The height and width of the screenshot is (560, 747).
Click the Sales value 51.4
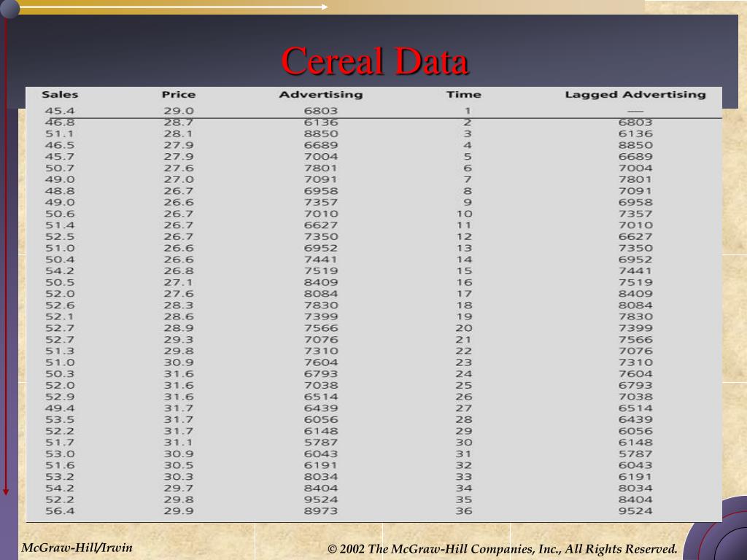pyautogui.click(x=60, y=225)
